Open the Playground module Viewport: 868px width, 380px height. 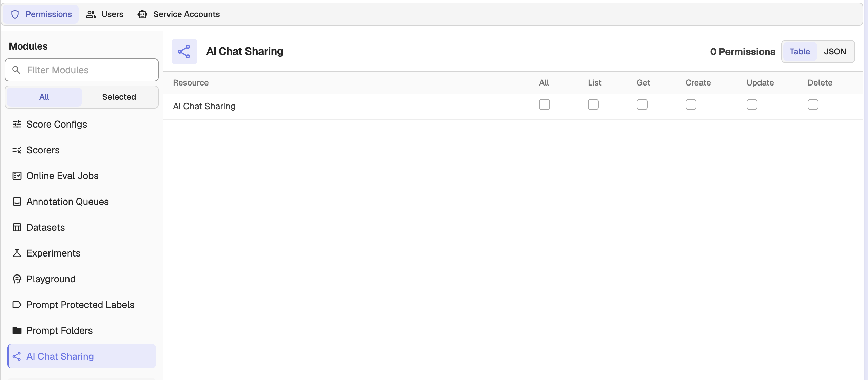pos(82,279)
